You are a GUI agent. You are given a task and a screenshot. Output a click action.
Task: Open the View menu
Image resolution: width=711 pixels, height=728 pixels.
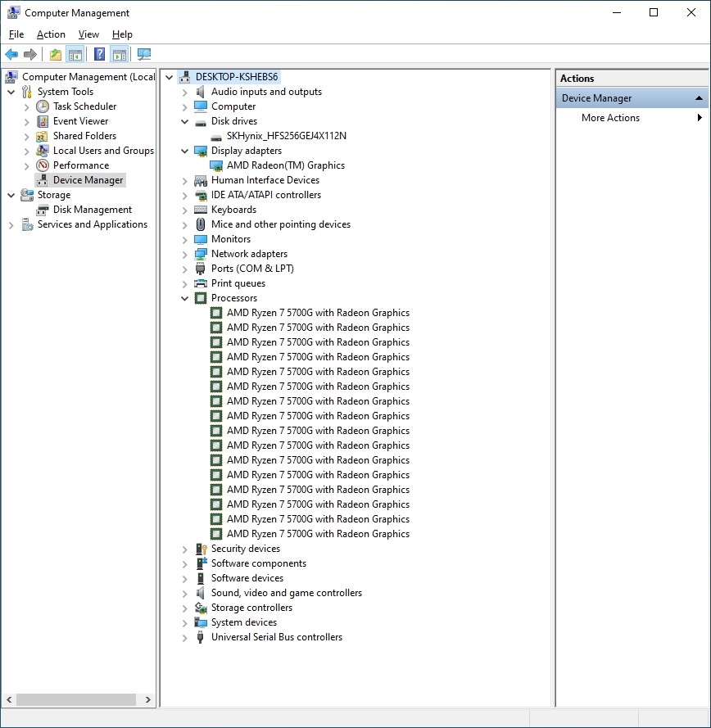pyautogui.click(x=88, y=34)
